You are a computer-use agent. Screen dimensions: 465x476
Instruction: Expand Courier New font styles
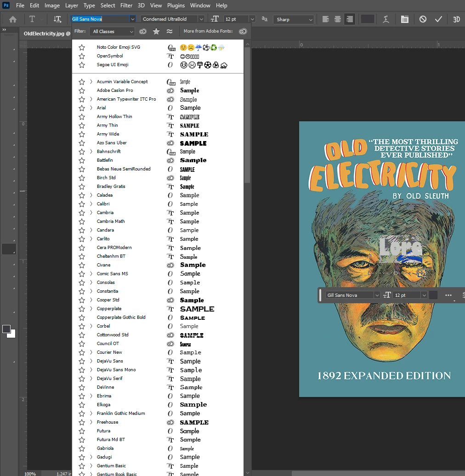pos(91,352)
